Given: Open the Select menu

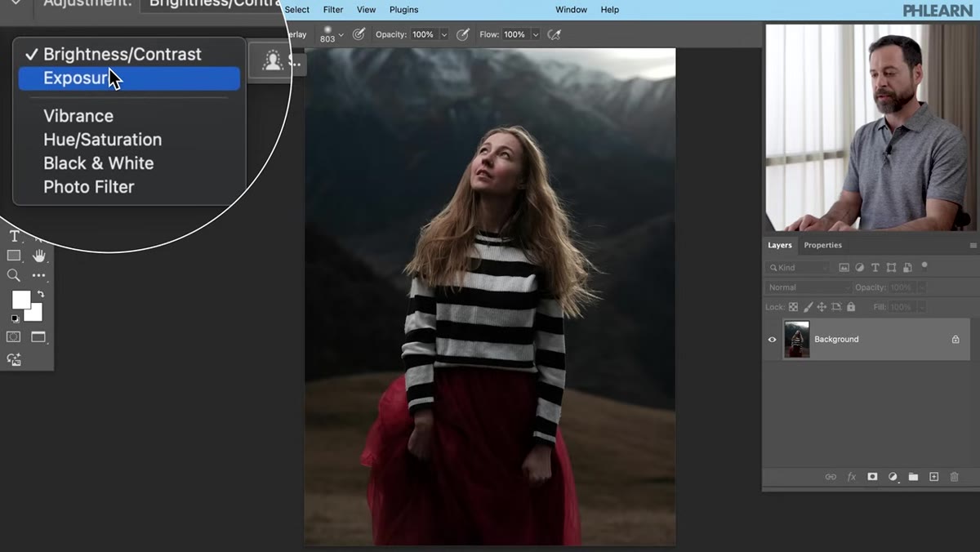Looking at the screenshot, I should 297,10.
